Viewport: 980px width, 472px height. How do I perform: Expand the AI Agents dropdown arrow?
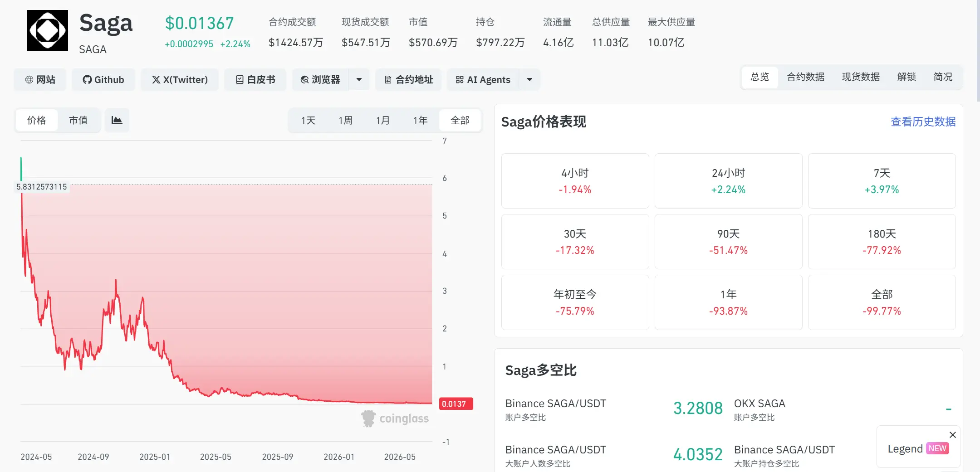coord(529,80)
